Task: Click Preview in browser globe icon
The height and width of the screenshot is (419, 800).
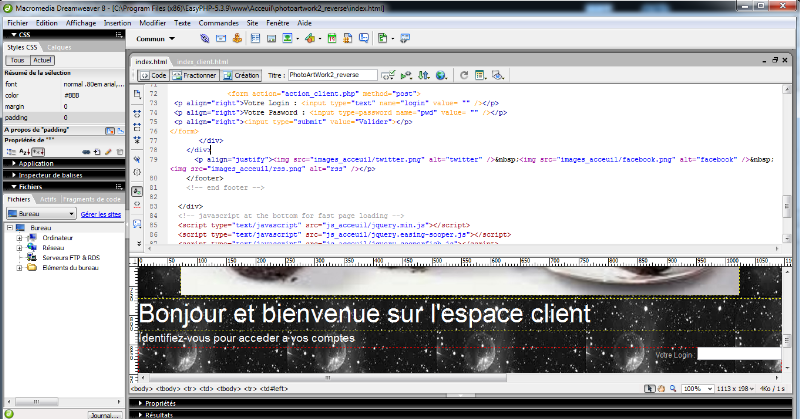Action: (x=438, y=75)
